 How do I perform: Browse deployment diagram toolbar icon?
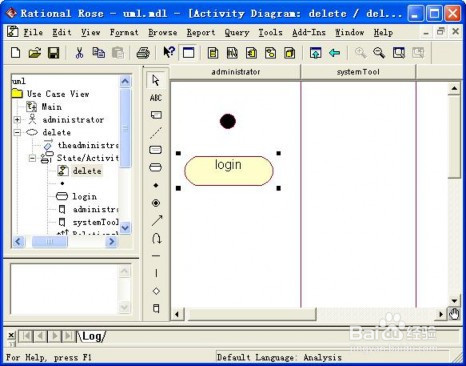[290, 53]
